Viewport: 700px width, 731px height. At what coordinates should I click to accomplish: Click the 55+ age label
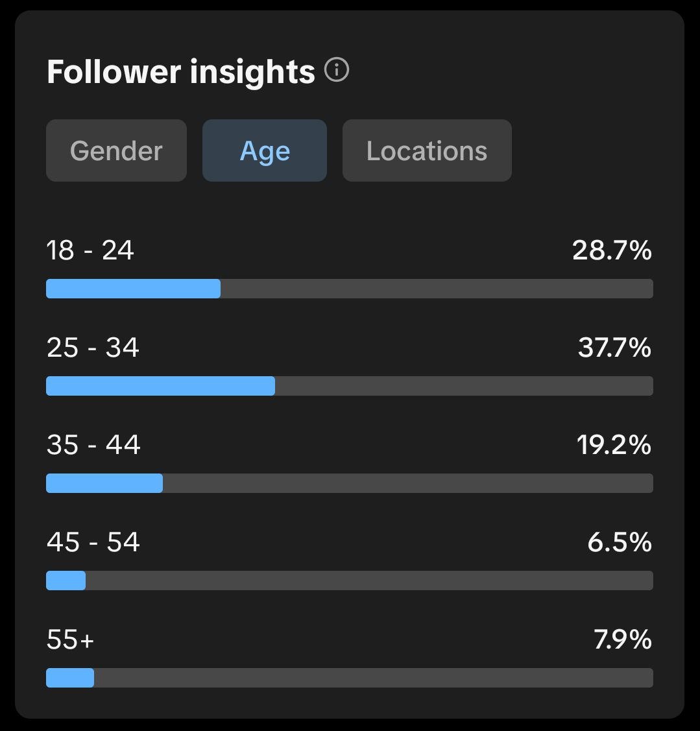[x=71, y=640]
